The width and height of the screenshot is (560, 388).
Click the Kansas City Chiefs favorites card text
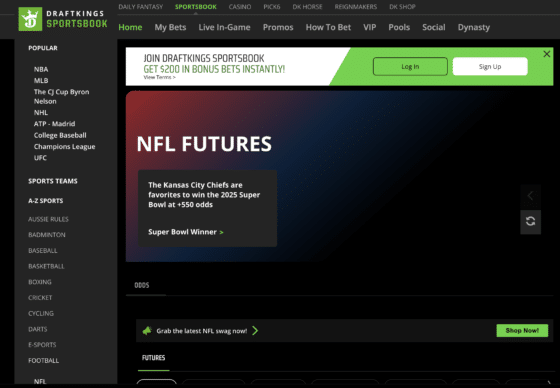tap(204, 195)
